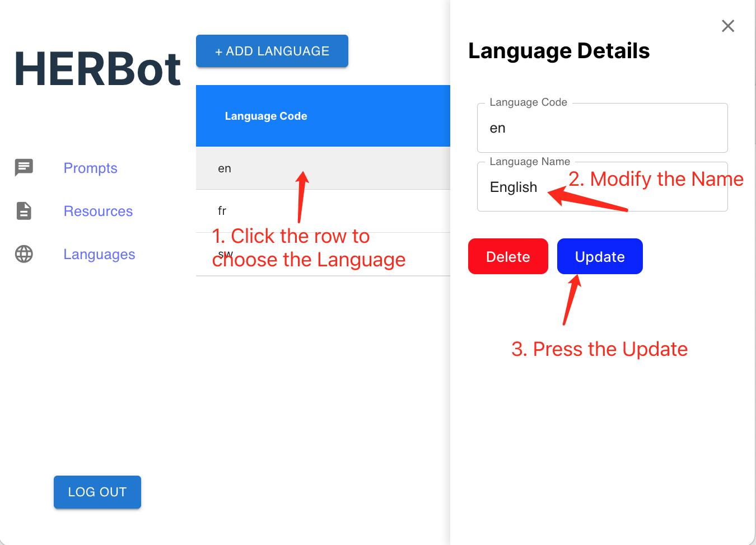Hit the blue Update button

(599, 256)
